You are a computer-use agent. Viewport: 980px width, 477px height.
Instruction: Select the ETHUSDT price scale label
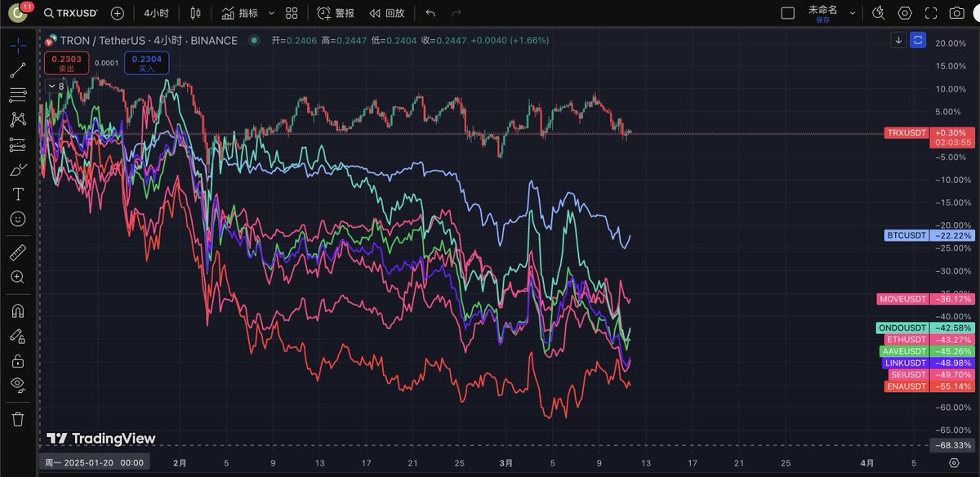coord(906,340)
